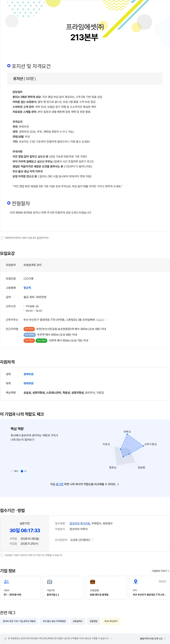Click the 나 legend swatch
The image size is (170, 644).
coord(22,471)
